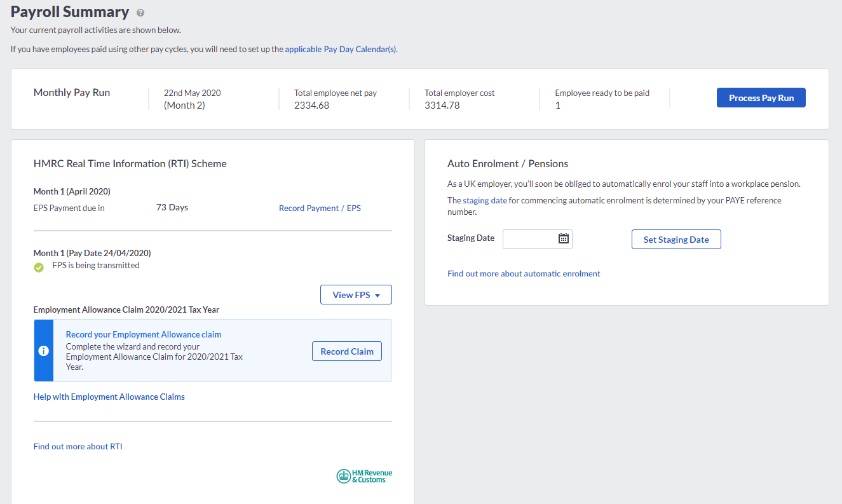Click the Total employee net pay value 2334.68
This screenshot has height=504, width=842.
coord(311,106)
